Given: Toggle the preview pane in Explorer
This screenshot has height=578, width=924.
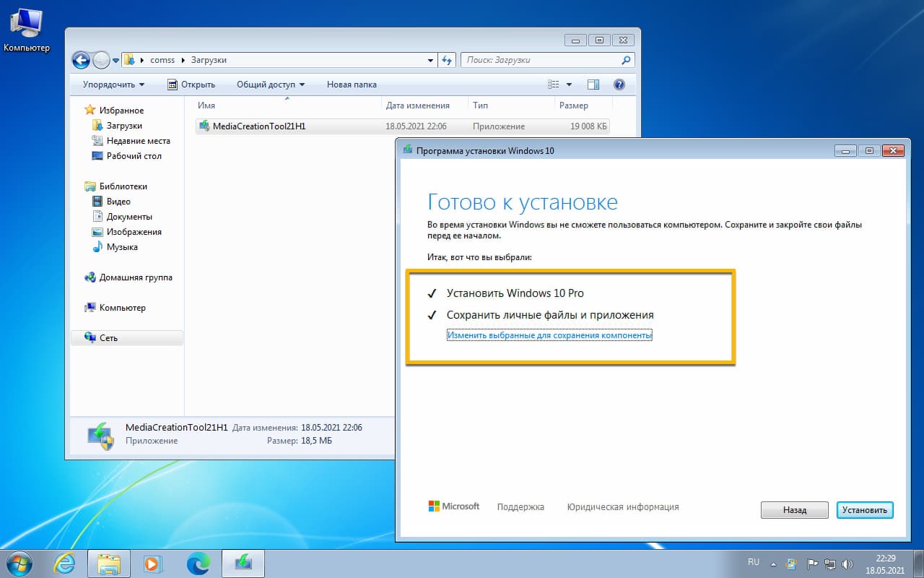Looking at the screenshot, I should 593,85.
